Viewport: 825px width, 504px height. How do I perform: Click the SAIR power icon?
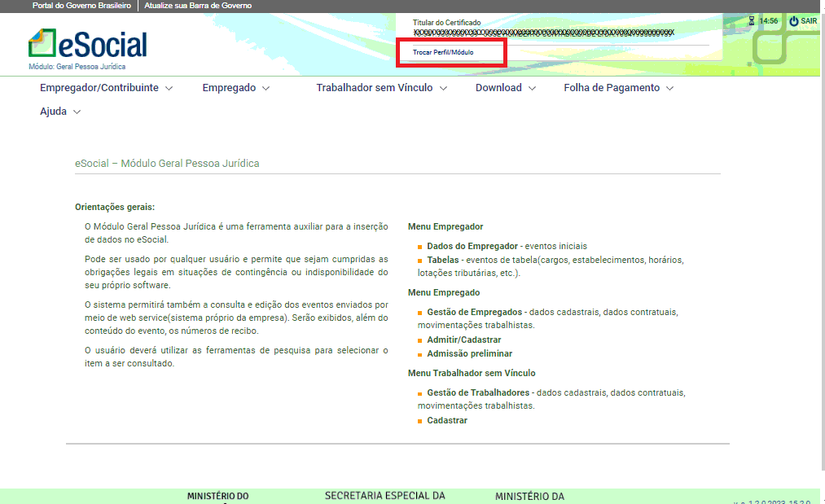point(793,21)
